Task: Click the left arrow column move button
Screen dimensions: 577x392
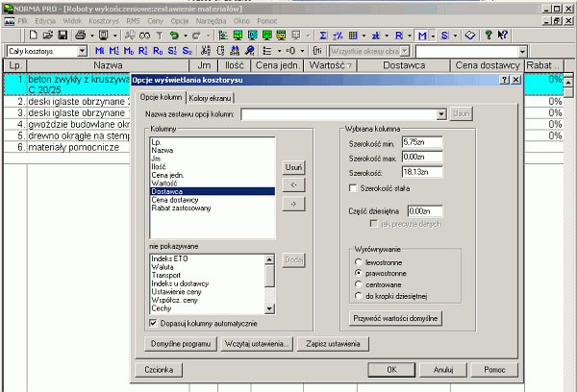Action: pos(293,184)
